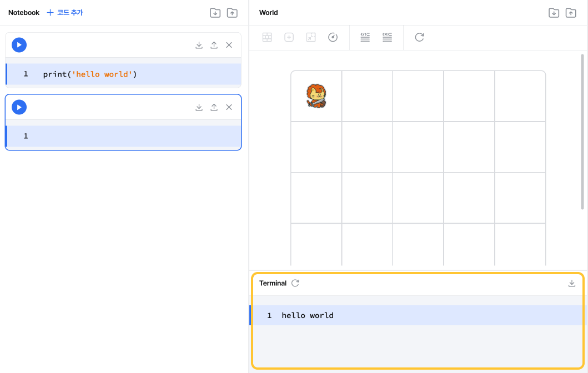Clear the Terminal with its refresh icon
588x373 pixels.
[295, 283]
